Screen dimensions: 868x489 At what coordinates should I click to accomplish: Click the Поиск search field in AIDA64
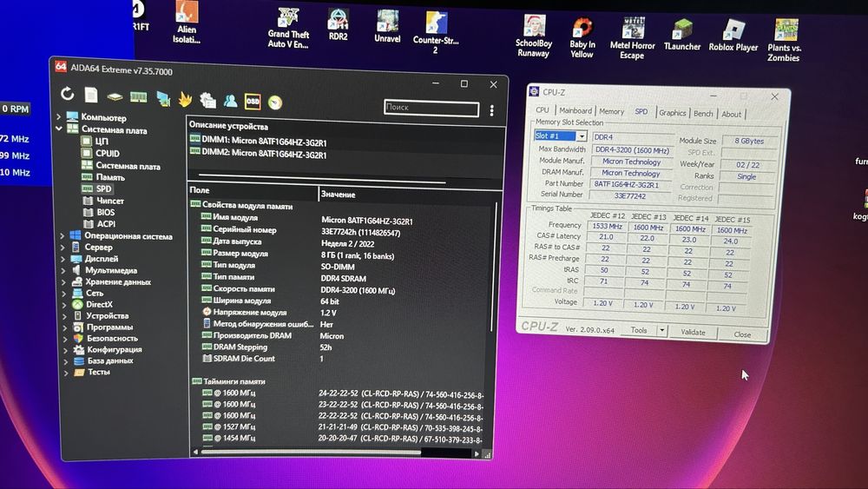point(431,108)
